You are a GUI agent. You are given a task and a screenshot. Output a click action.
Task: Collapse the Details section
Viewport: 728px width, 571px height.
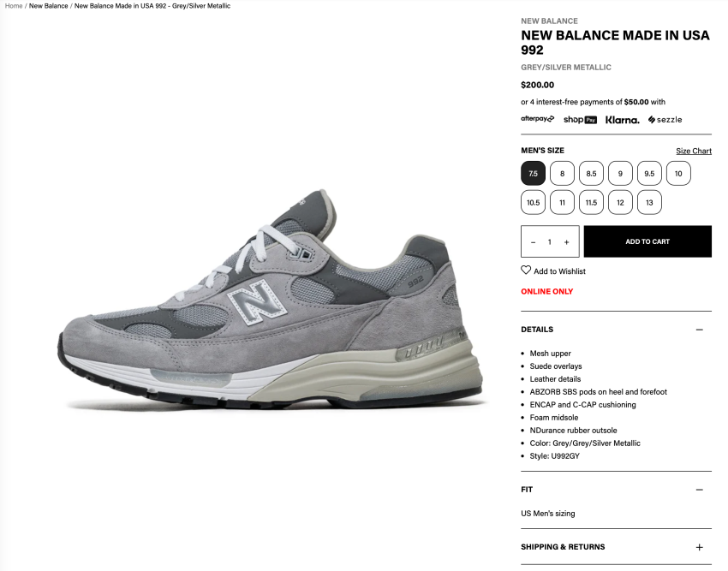pos(699,330)
